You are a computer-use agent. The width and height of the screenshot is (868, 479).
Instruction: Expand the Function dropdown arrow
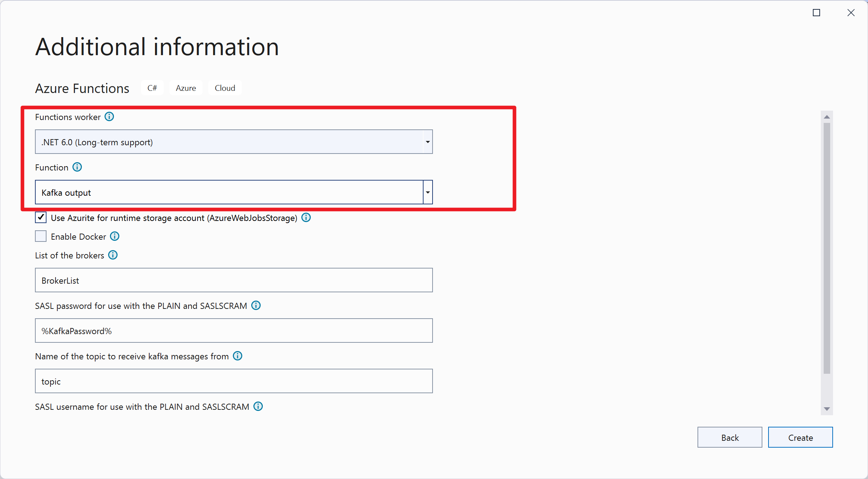coord(428,192)
